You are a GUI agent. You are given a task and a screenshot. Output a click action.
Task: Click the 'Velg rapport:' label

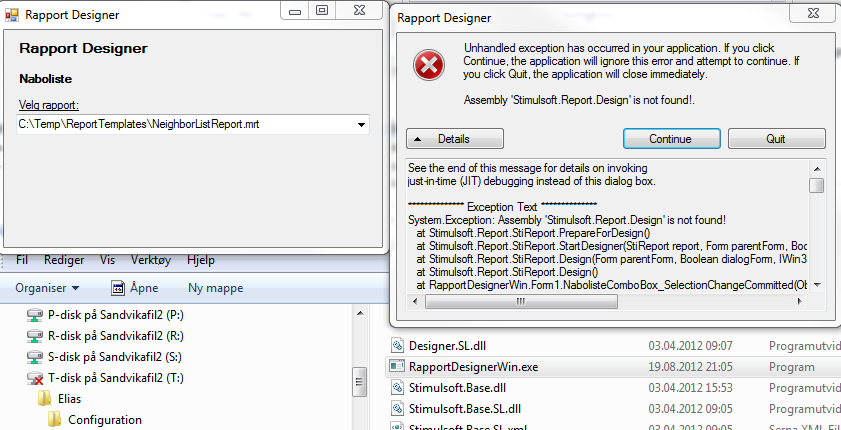tap(49, 105)
